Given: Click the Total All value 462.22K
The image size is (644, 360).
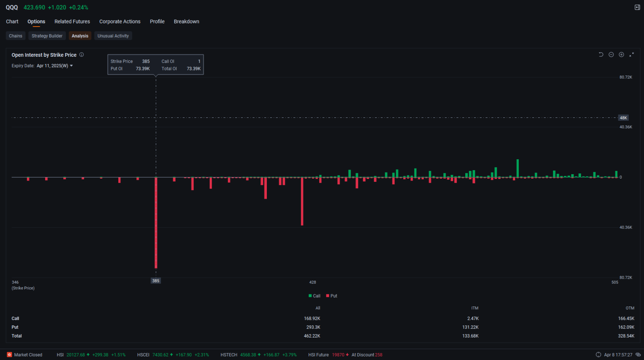Looking at the screenshot, I should (x=312, y=336).
